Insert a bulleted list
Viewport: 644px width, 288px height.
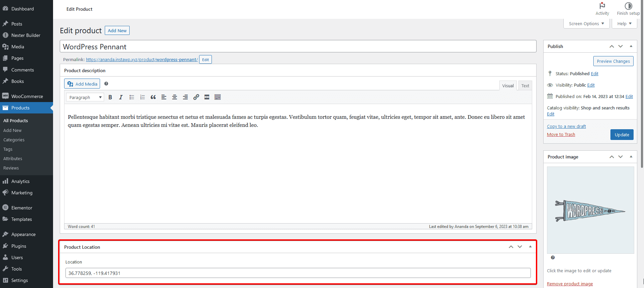[132, 97]
